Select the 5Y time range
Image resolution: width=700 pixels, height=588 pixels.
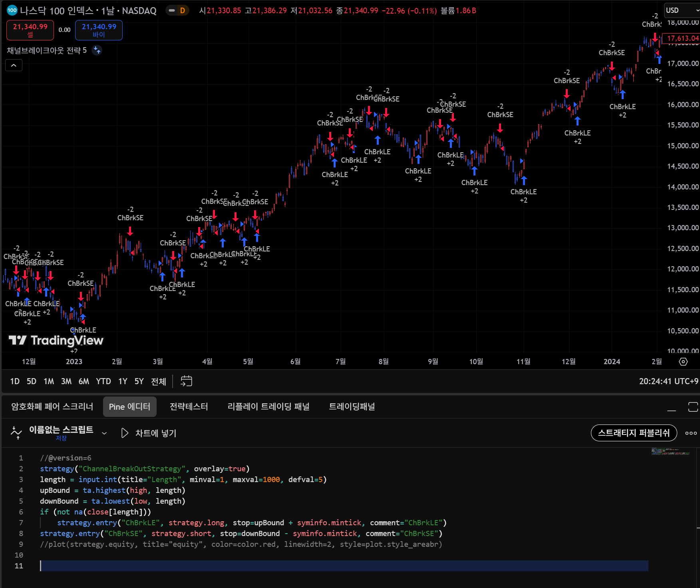click(x=139, y=381)
